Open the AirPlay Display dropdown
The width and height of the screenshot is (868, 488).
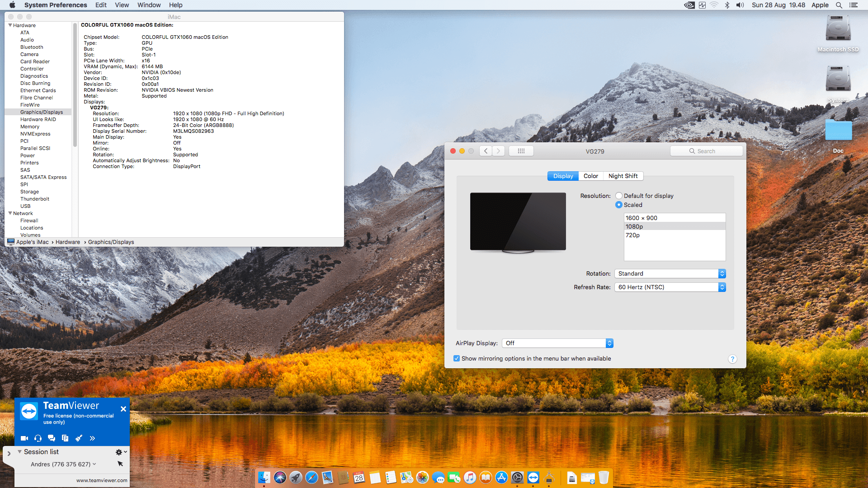click(x=557, y=343)
